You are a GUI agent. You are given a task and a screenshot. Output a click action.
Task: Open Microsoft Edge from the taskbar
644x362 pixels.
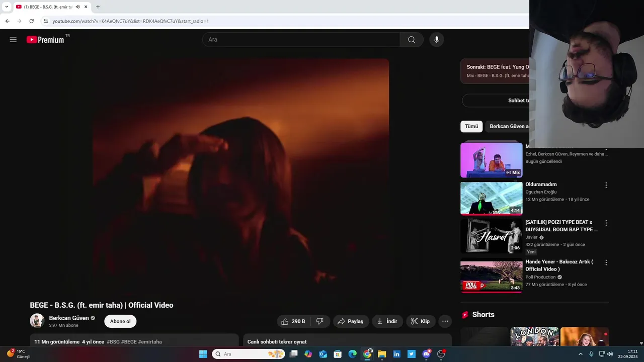[x=352, y=354]
